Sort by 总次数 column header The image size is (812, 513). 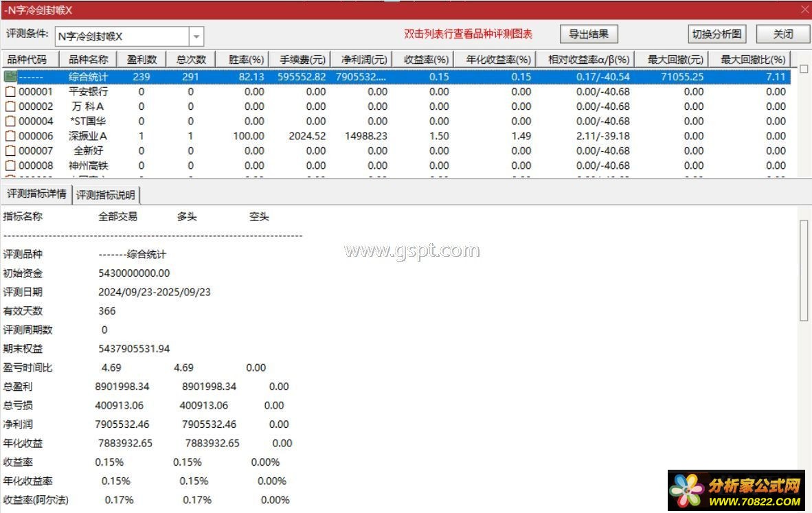click(x=190, y=60)
